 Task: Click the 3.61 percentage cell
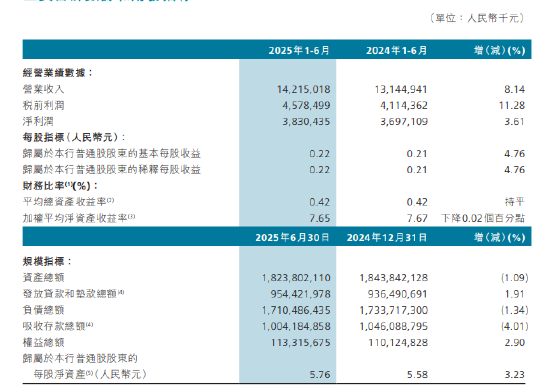(515, 121)
